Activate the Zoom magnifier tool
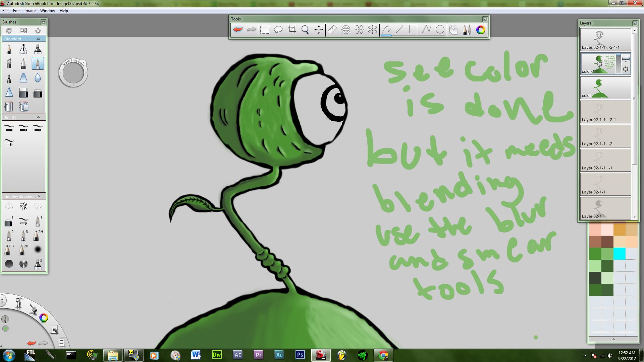This screenshot has height=362, width=644. tap(305, 30)
